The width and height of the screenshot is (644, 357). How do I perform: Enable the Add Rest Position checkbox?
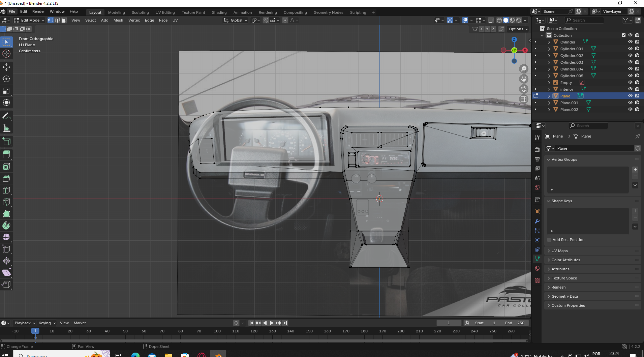tap(549, 240)
